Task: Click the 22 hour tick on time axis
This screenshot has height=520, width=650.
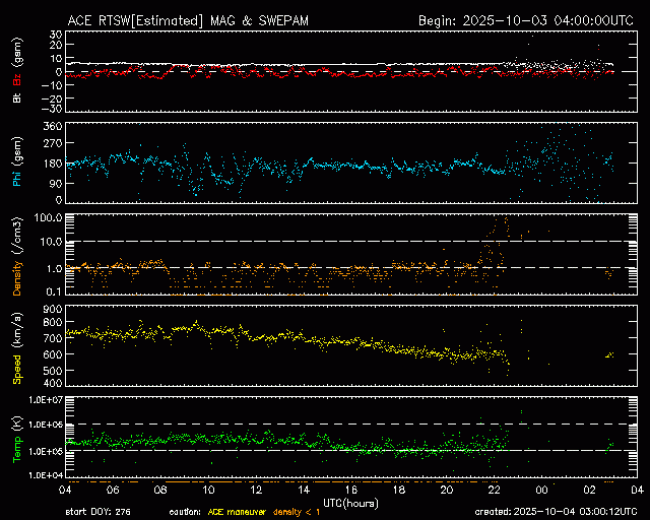Action: coord(493,490)
